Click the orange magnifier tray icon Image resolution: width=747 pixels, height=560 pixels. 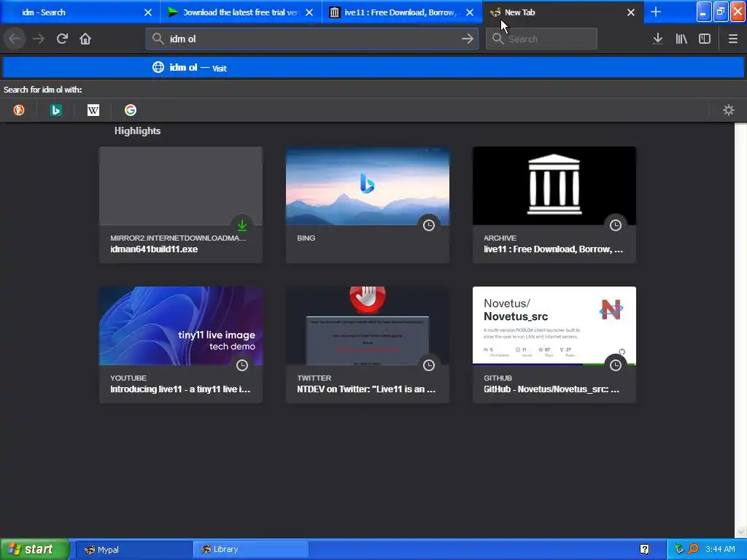(x=693, y=549)
